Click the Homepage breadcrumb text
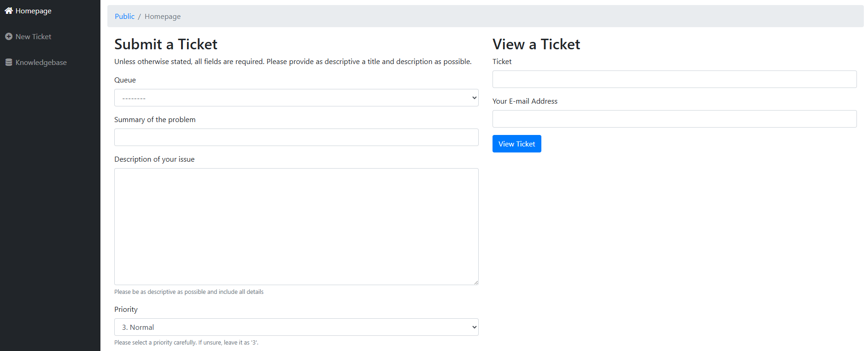 pos(162,16)
